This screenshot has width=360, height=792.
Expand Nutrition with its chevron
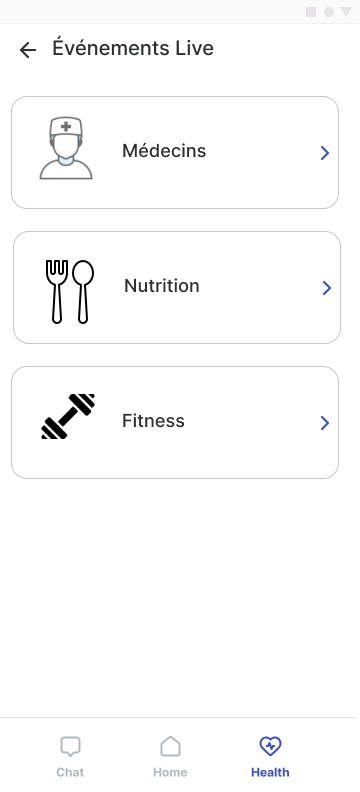(x=327, y=288)
